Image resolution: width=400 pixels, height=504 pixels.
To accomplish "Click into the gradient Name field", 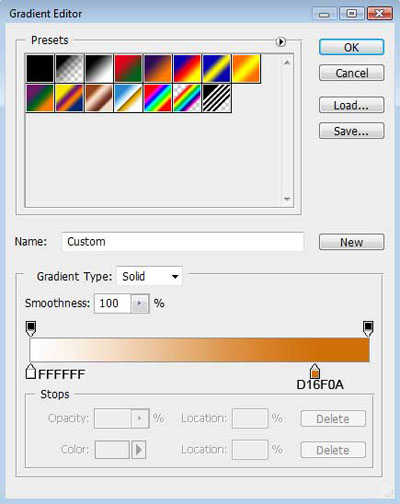I will tap(183, 242).
